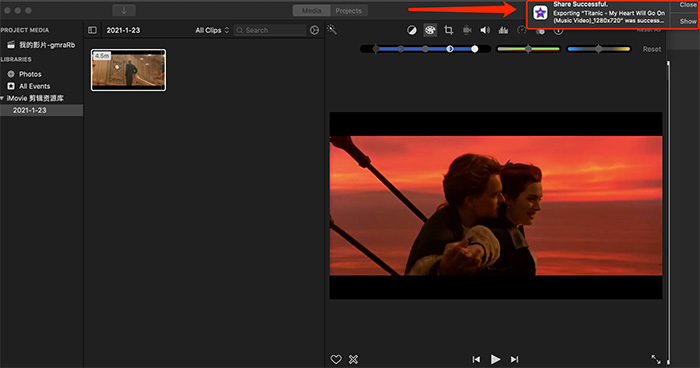Image resolution: width=700 pixels, height=368 pixels.
Task: Enter fullscreen playback with arrows icon
Action: point(656,359)
